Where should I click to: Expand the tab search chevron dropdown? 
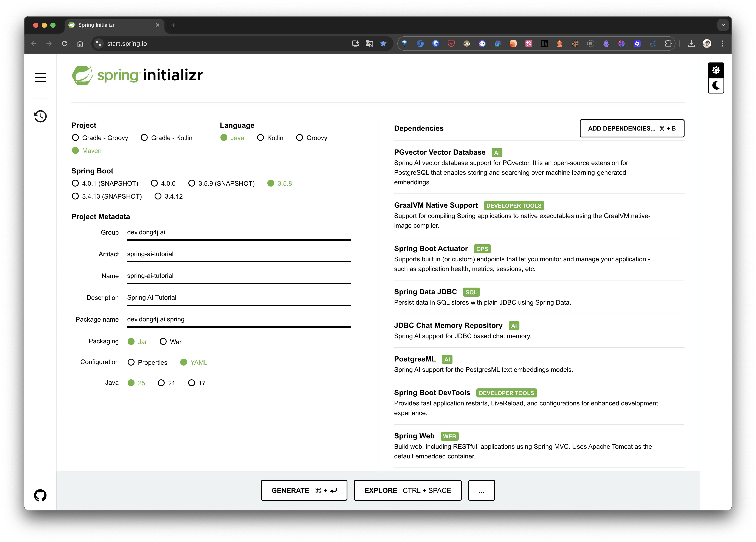(723, 25)
